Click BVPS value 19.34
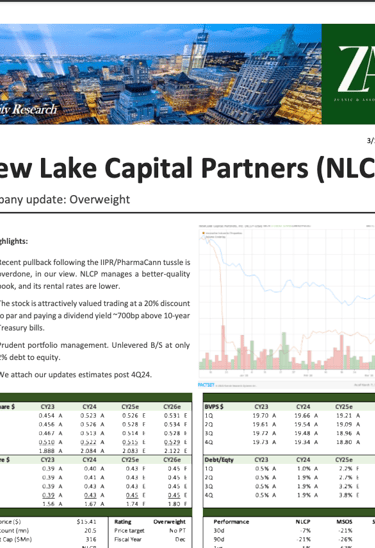 303,442
